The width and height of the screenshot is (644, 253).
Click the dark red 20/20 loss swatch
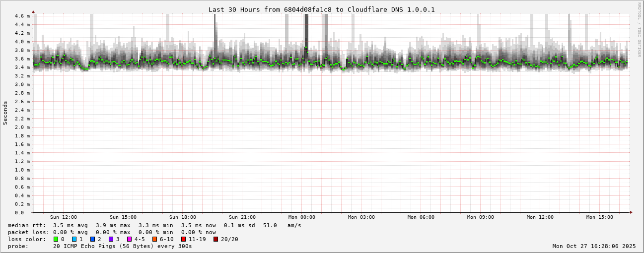tap(216, 239)
